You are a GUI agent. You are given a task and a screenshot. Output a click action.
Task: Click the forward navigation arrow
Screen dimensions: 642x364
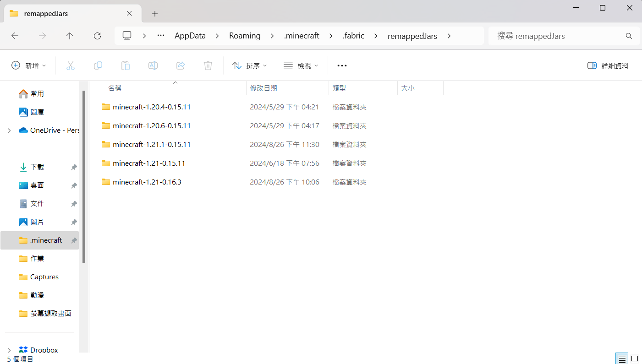point(43,36)
